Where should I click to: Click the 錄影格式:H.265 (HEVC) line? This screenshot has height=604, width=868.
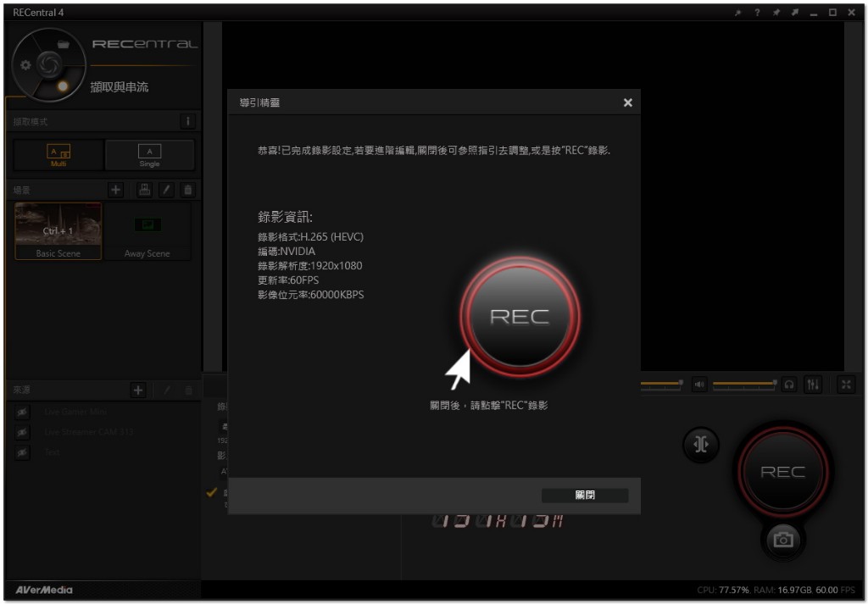coord(310,236)
